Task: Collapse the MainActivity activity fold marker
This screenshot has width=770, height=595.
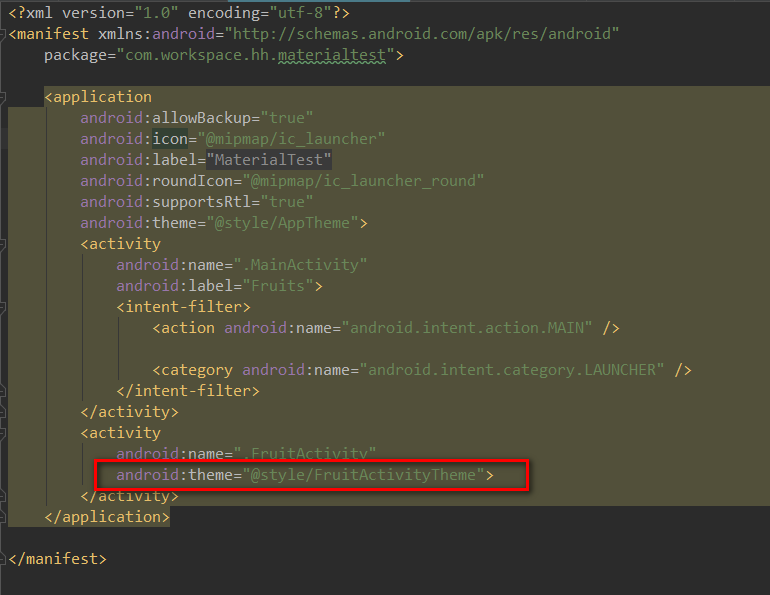Action: pos(2,244)
